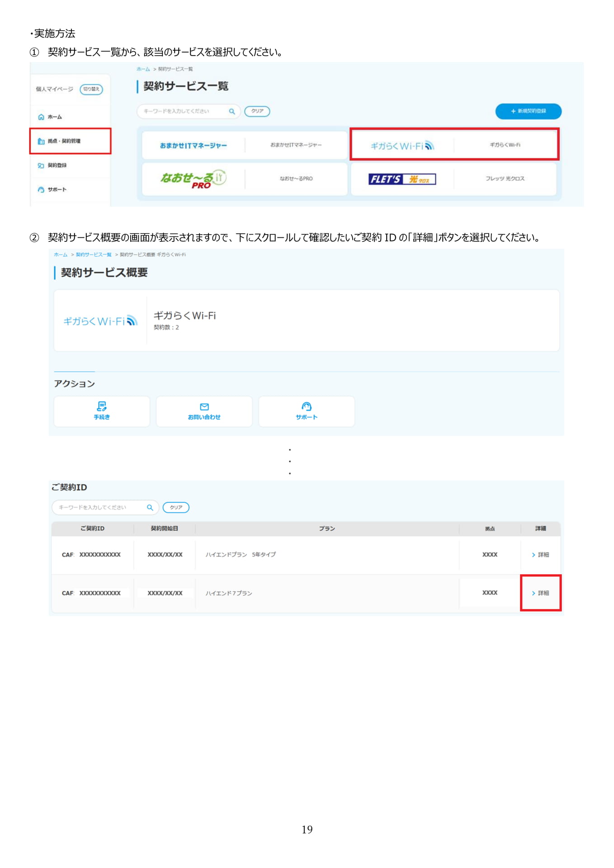The height and width of the screenshot is (868, 614).
Task: Open the FLET'S 光クロス logo card
Action: click(402, 179)
